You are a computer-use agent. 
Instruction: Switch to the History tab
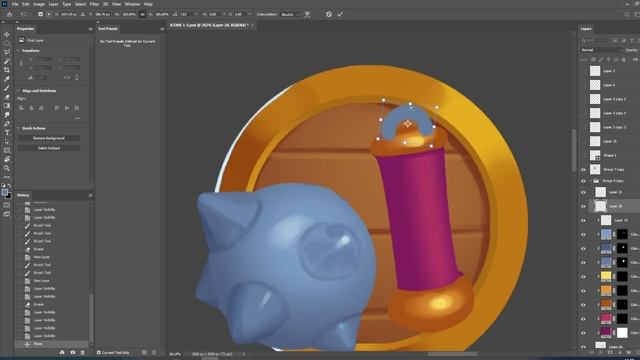tap(23, 196)
